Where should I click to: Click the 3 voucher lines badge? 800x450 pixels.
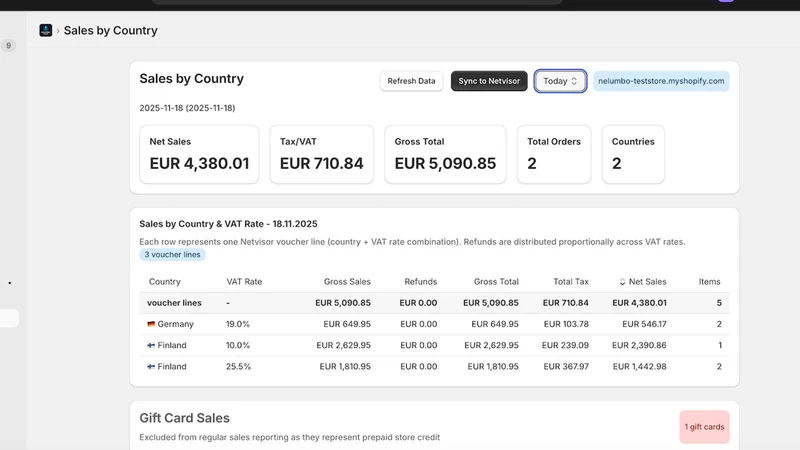[172, 255]
